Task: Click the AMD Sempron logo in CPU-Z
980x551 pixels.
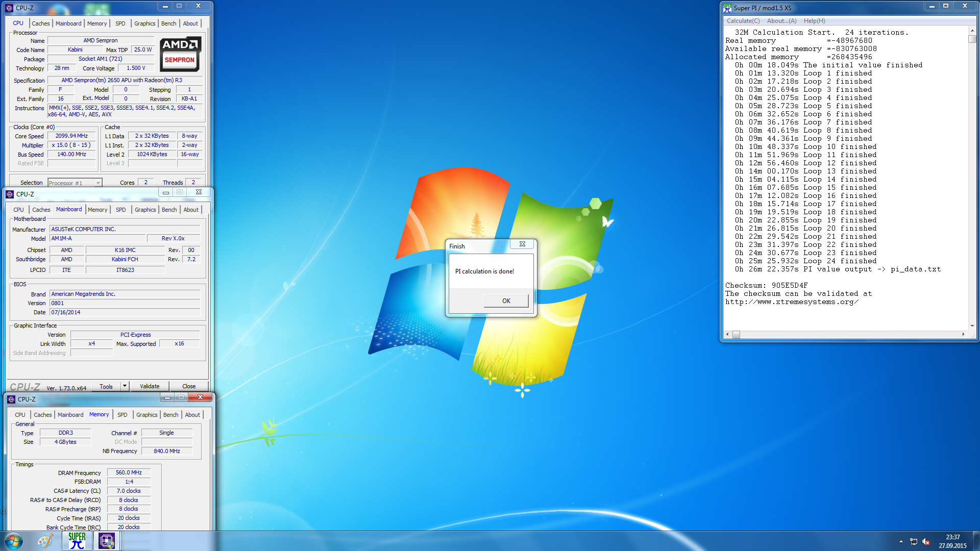Action: coord(180,54)
